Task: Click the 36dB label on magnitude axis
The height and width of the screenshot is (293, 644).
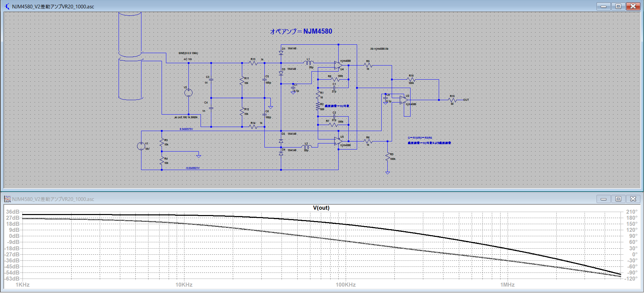Action: click(12, 212)
